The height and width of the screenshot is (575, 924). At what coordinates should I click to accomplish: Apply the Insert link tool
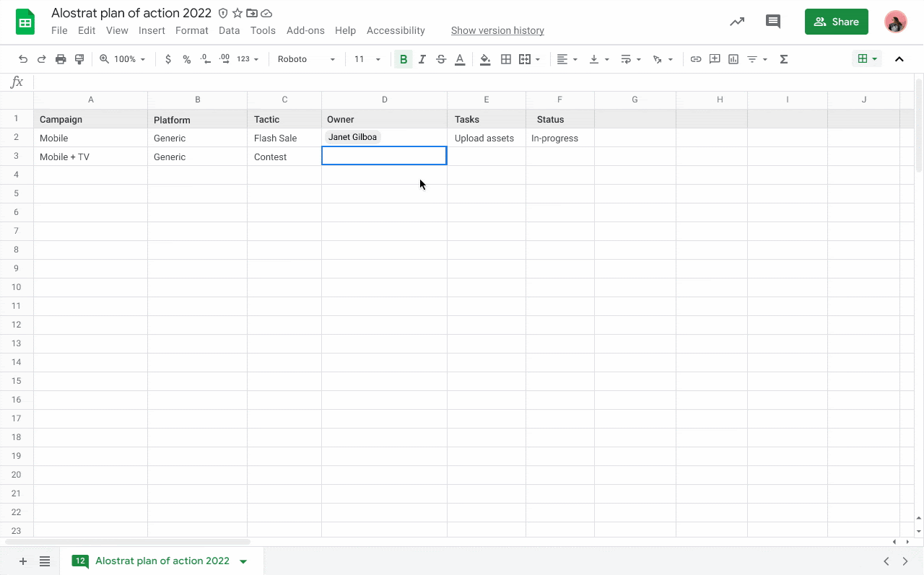695,59
